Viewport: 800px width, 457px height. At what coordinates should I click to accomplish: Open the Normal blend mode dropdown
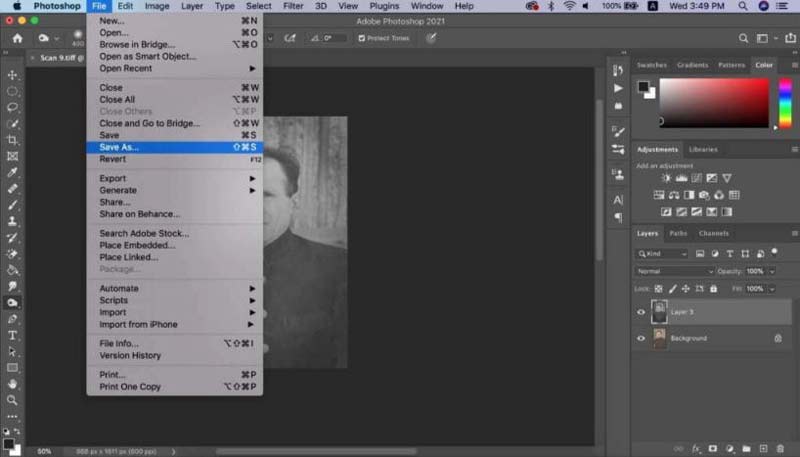(x=674, y=271)
